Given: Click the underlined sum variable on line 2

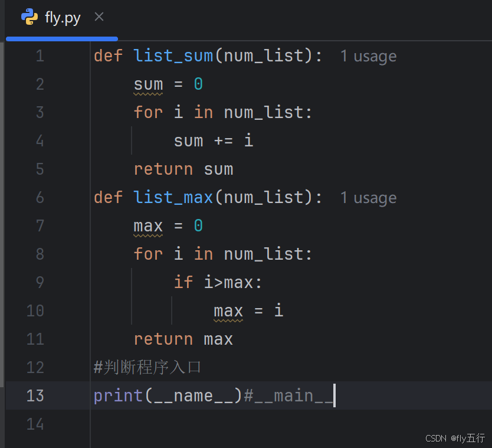Looking at the screenshot, I should (147, 84).
